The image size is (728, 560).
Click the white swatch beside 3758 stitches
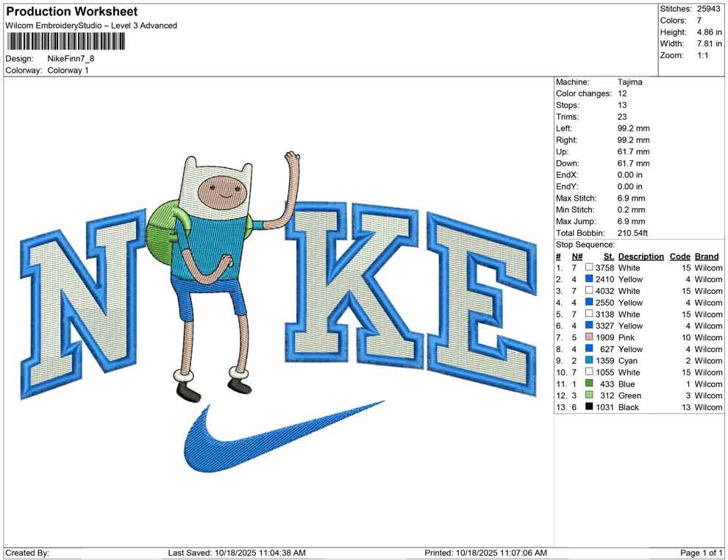pyautogui.click(x=589, y=268)
